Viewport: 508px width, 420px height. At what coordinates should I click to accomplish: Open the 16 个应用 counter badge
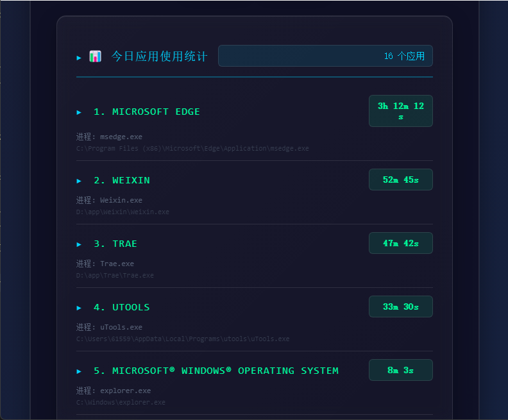click(x=325, y=56)
